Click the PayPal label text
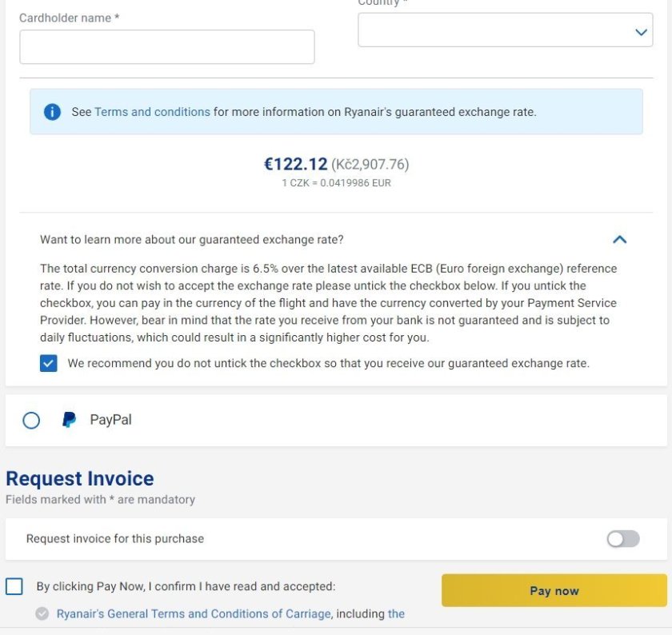 [x=110, y=420]
